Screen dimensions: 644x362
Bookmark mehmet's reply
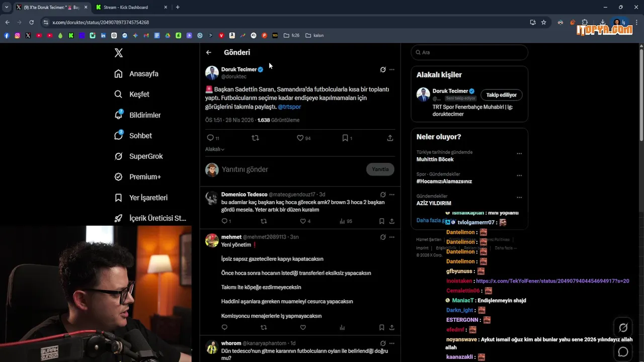pyautogui.click(x=382, y=327)
